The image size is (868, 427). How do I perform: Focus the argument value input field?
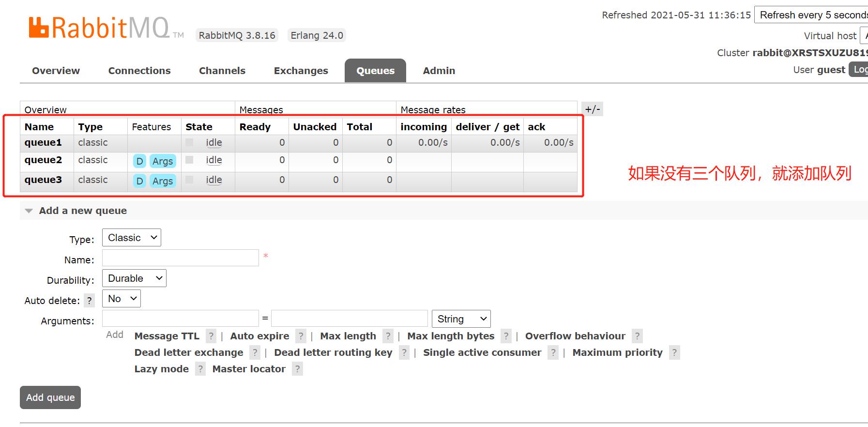[x=350, y=319]
